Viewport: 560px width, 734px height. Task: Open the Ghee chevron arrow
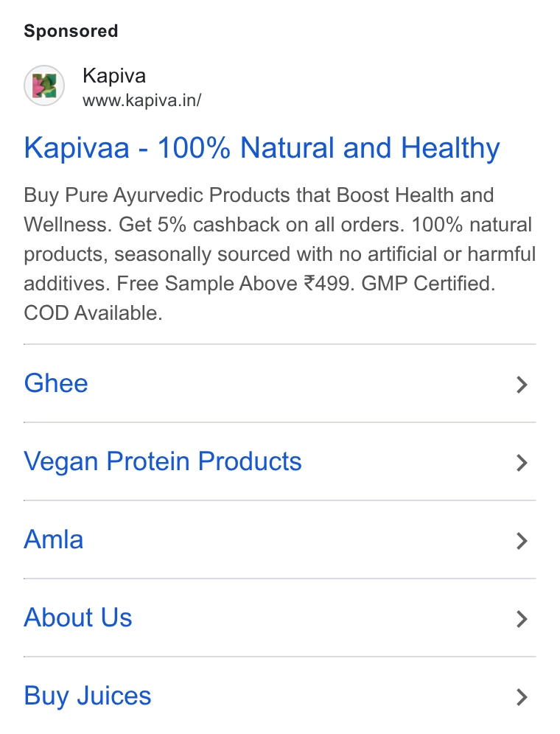click(522, 385)
